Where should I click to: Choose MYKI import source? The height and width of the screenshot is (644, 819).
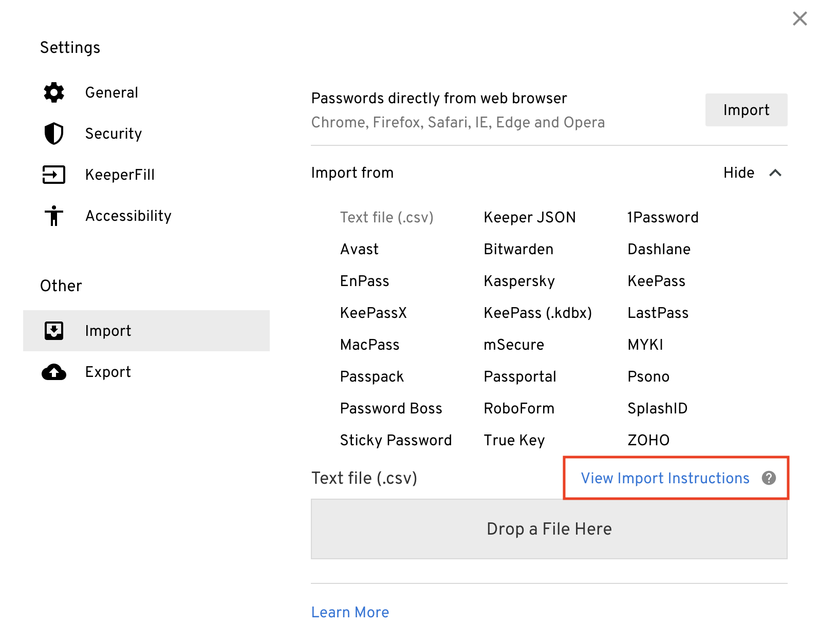click(645, 345)
